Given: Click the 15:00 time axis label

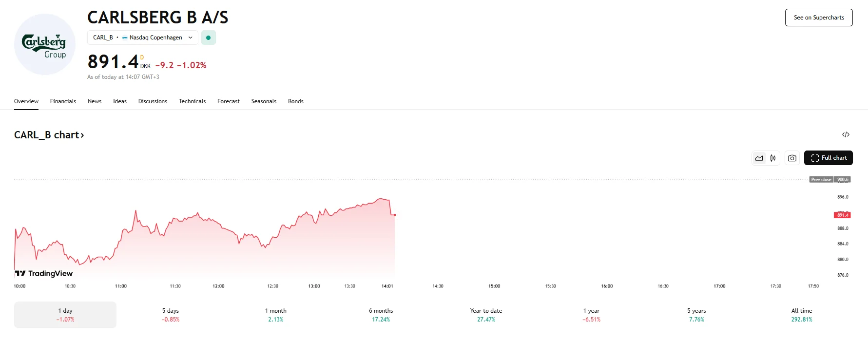Looking at the screenshot, I should [494, 286].
